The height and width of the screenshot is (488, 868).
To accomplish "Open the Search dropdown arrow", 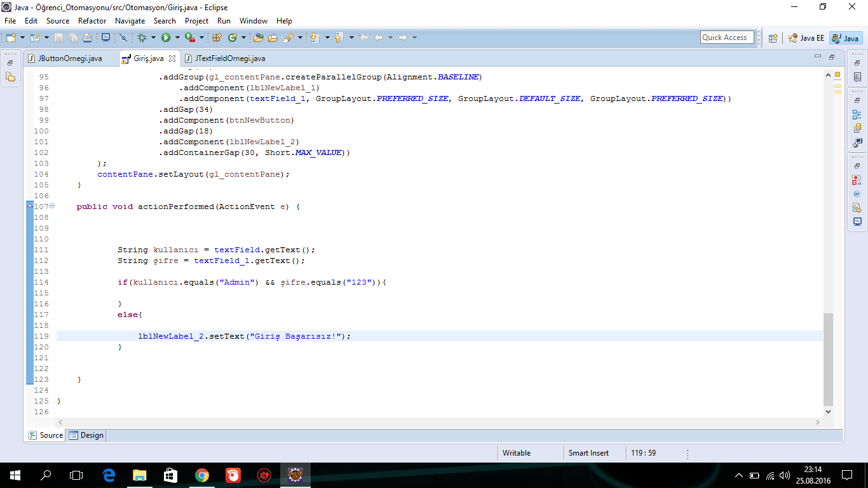I will [299, 37].
